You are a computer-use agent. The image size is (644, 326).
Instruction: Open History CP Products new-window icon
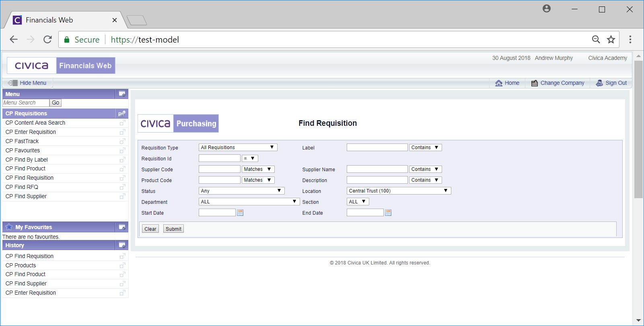pyautogui.click(x=123, y=265)
